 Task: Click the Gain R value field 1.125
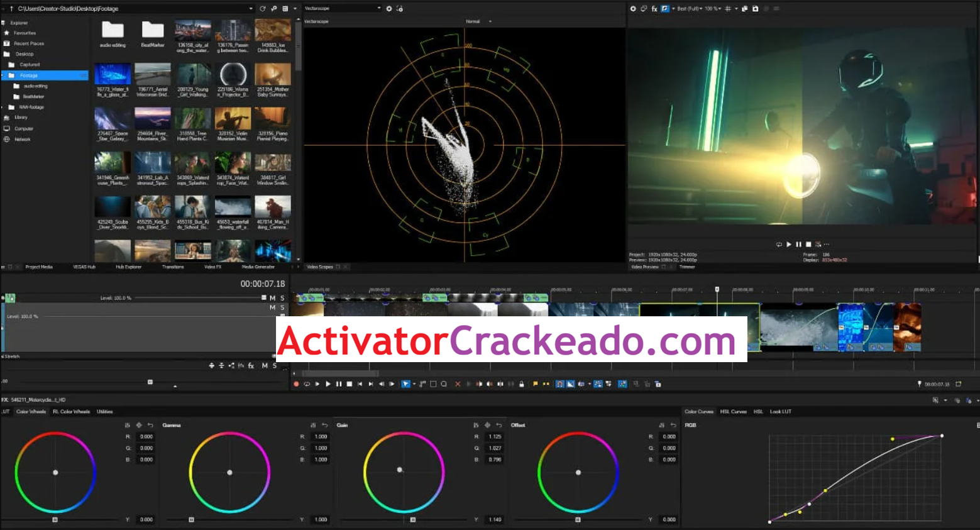(495, 436)
